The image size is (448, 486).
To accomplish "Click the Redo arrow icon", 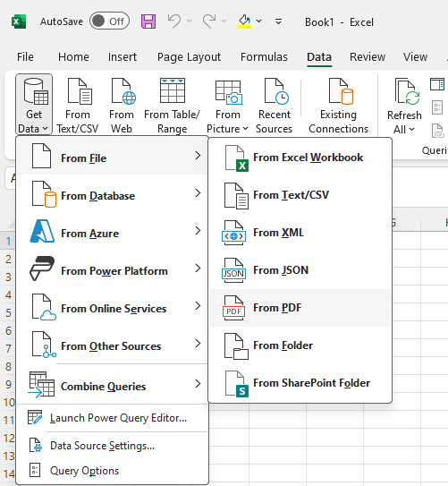I will [209, 21].
